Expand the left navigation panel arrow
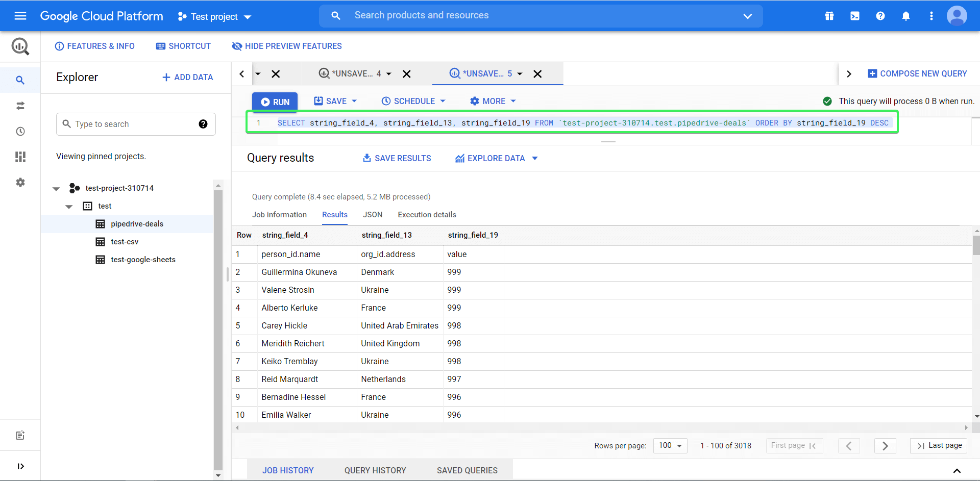Viewport: 980px width, 481px height. click(x=20, y=466)
